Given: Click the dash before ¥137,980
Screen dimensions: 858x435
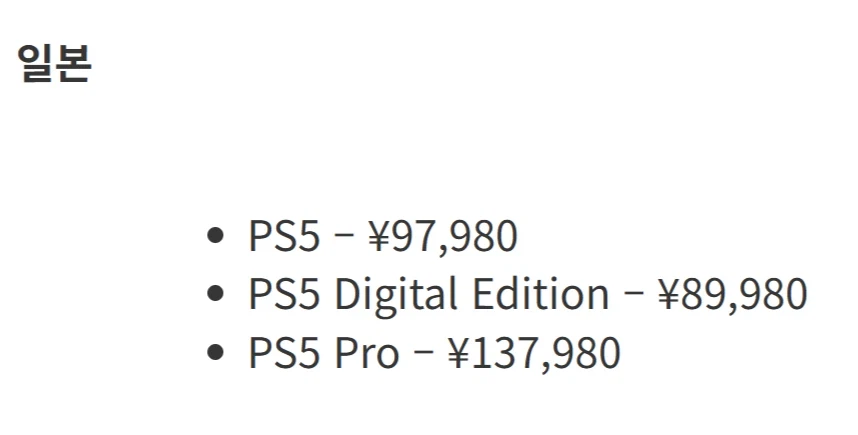Looking at the screenshot, I should click(x=423, y=354).
